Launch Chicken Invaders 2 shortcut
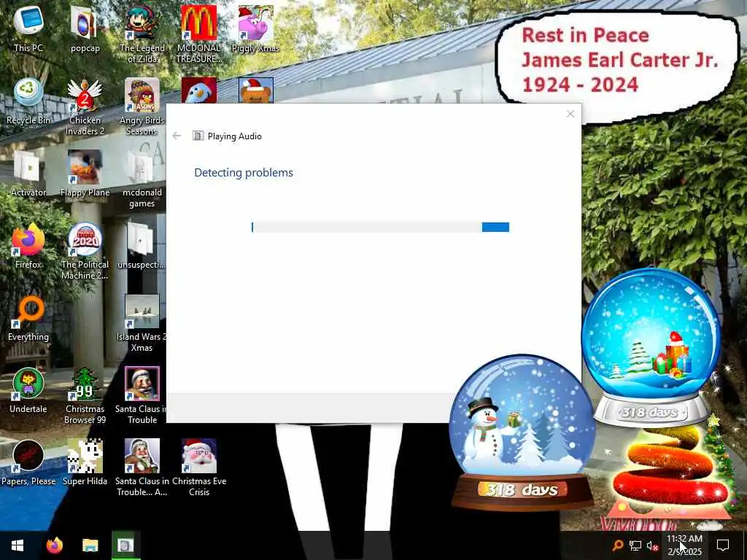747x560 pixels. tap(85, 106)
